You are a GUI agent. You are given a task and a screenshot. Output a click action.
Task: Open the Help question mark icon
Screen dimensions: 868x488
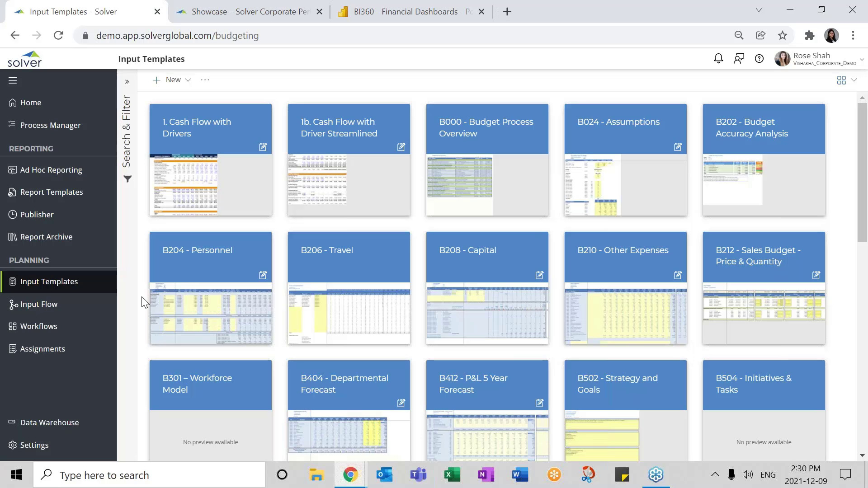coord(759,58)
